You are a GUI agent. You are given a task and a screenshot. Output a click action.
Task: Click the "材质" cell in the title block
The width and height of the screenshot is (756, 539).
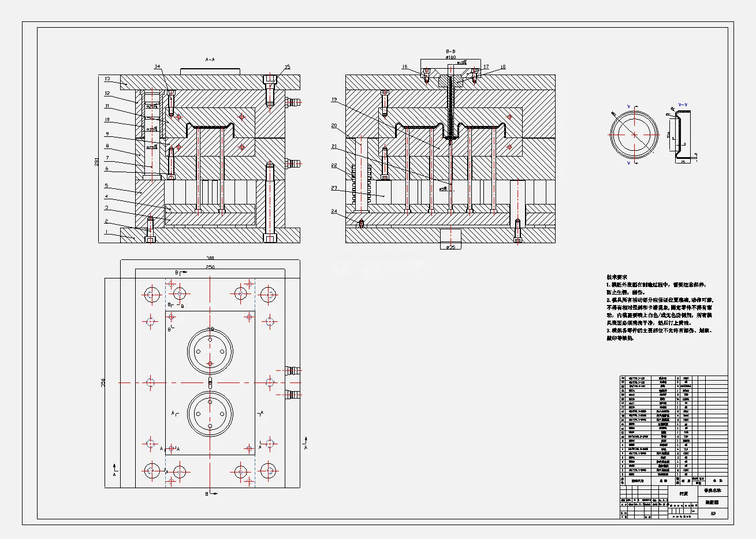coord(684,494)
